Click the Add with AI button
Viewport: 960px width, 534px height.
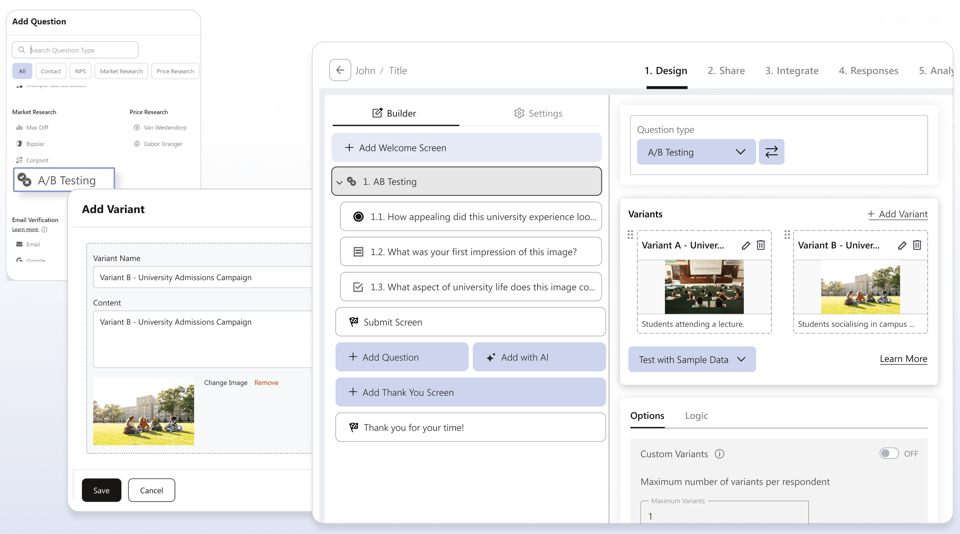(x=539, y=357)
